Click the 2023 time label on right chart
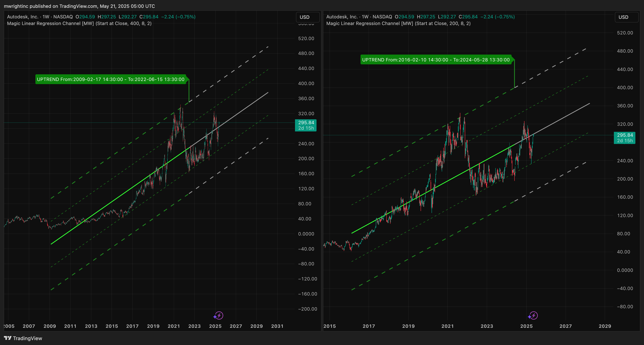644x345 pixels. (x=487, y=326)
